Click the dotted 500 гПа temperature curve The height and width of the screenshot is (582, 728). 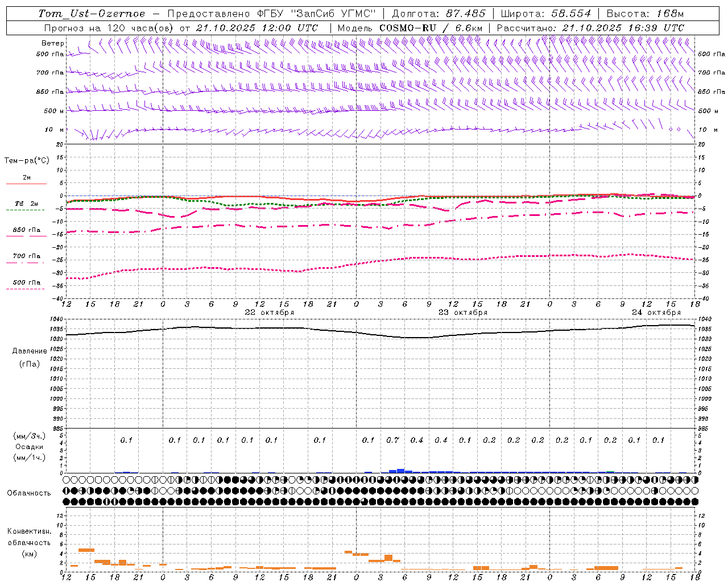[381, 261]
